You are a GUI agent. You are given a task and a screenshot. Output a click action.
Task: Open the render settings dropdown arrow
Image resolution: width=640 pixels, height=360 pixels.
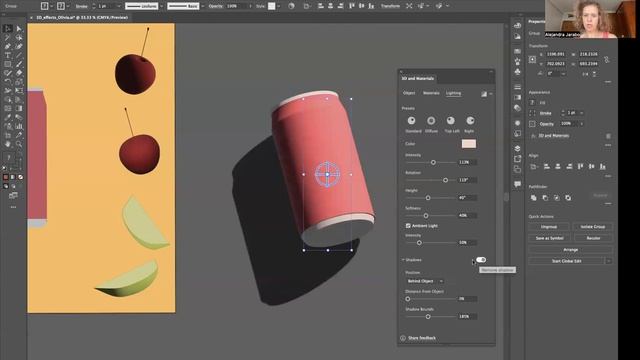tap(491, 94)
